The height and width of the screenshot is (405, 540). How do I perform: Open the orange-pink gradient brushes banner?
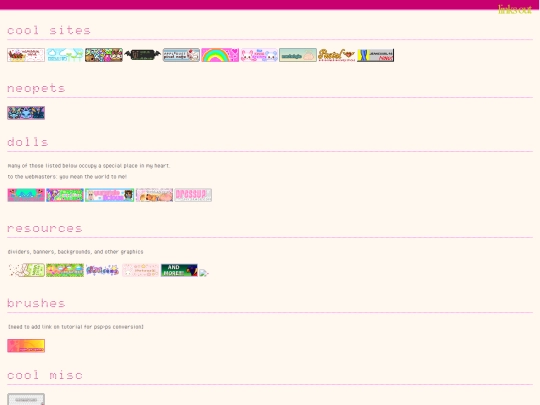point(26,346)
